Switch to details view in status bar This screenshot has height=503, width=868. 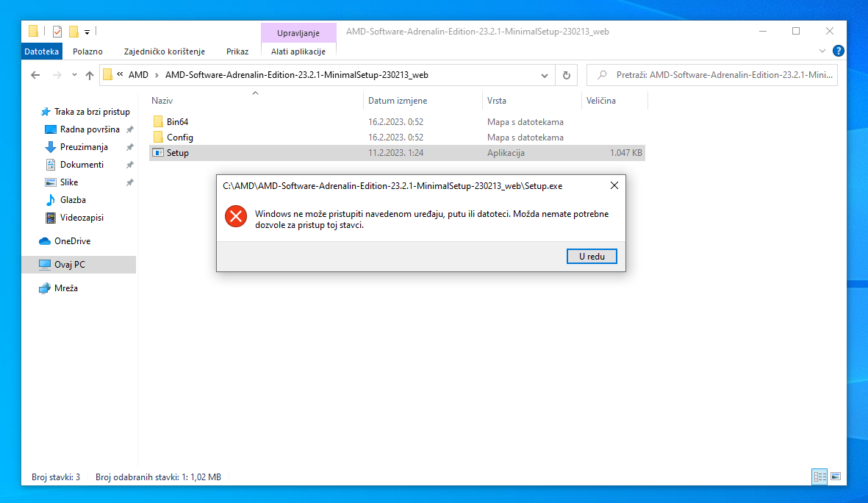820,477
